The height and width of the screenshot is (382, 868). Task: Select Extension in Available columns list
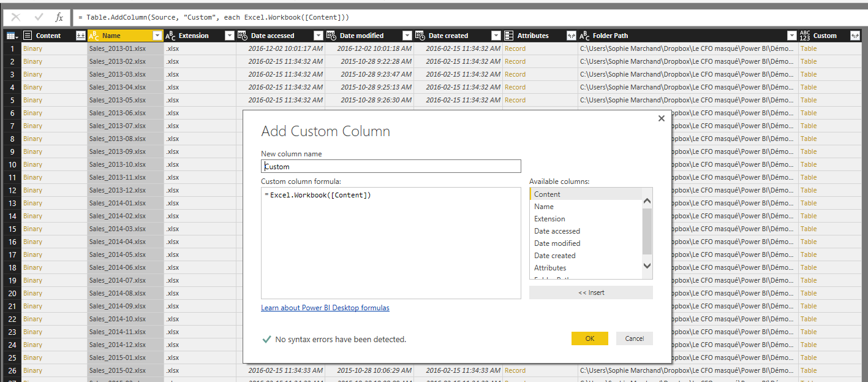(x=549, y=219)
